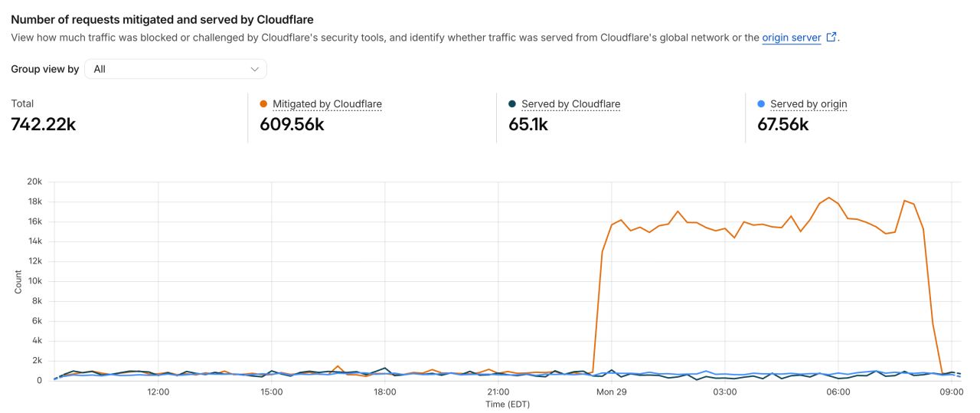Image resolution: width=980 pixels, height=413 pixels.
Task: Click the Served by origin label
Action: tap(808, 103)
